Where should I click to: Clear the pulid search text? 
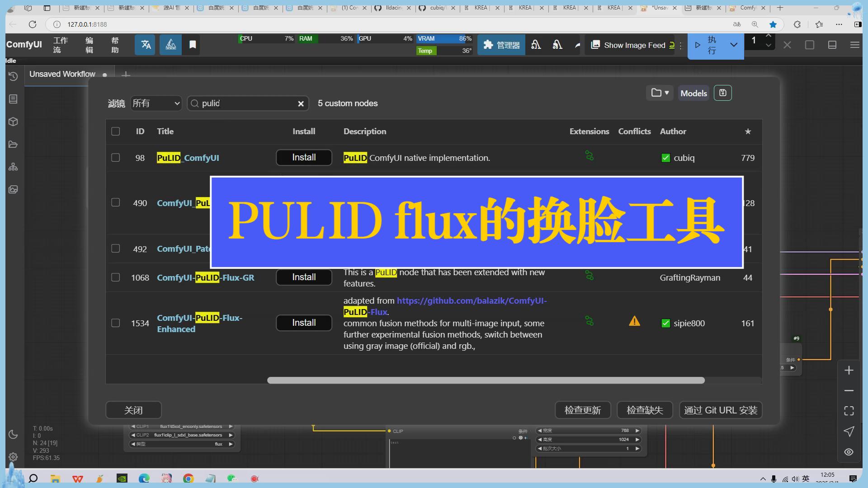pyautogui.click(x=301, y=104)
